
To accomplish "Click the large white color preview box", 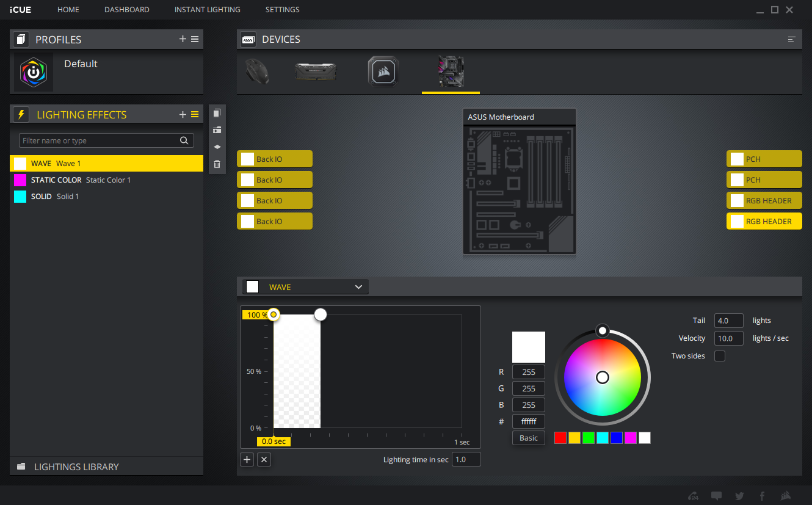I will tap(529, 347).
